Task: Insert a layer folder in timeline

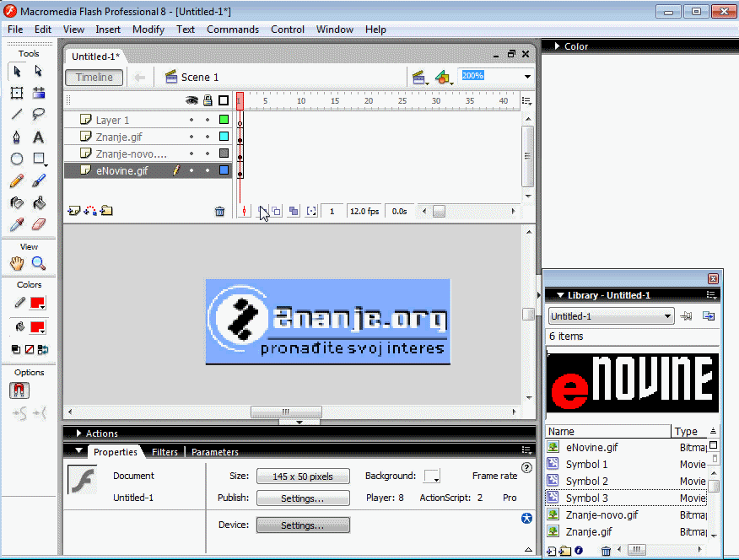Action: 106,211
